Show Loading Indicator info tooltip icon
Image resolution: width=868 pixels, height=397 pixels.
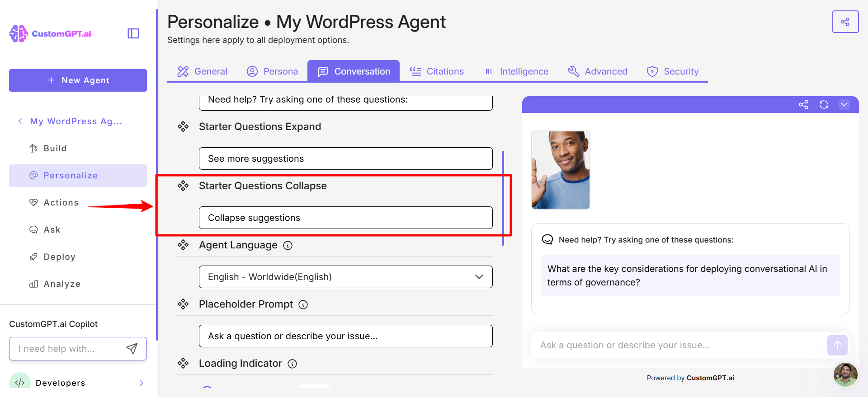click(x=292, y=364)
